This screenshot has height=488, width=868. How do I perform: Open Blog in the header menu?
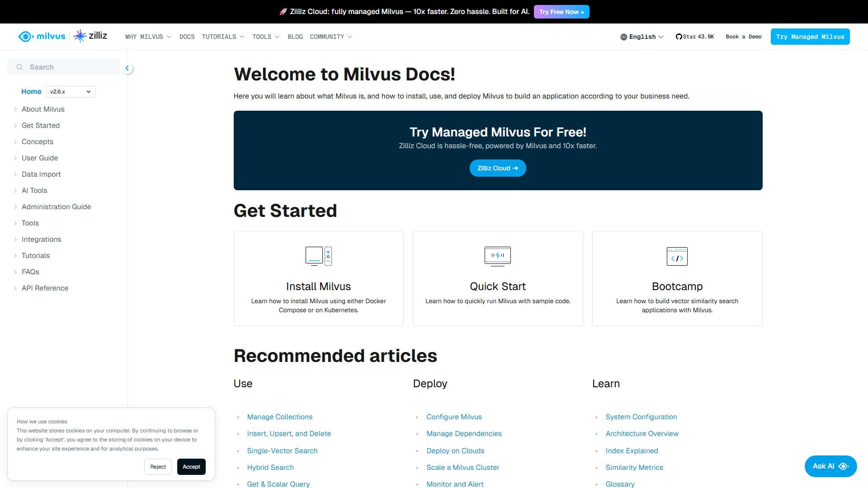[295, 37]
